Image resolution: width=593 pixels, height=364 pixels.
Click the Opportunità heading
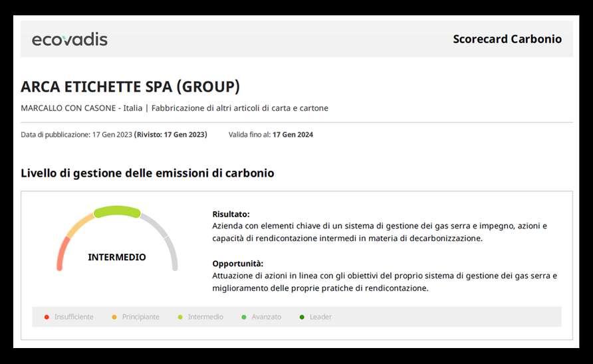(237, 263)
